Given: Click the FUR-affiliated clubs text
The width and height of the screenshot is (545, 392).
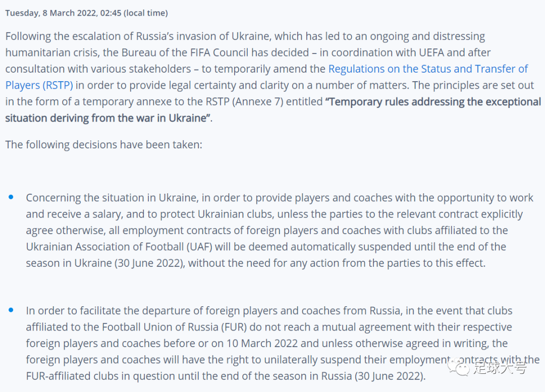Looking at the screenshot, I should pos(78,376).
